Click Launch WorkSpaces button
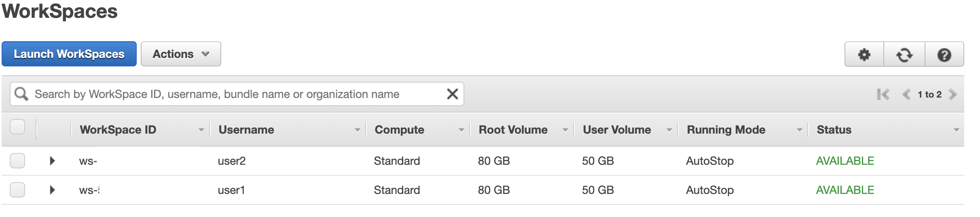The height and width of the screenshot is (217, 980). pos(69,54)
